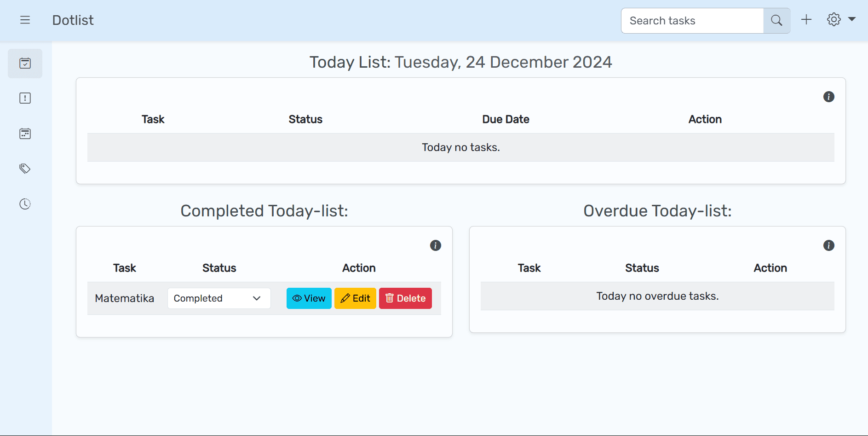Expand the Completed status dropdown for Matematika

(x=219, y=298)
